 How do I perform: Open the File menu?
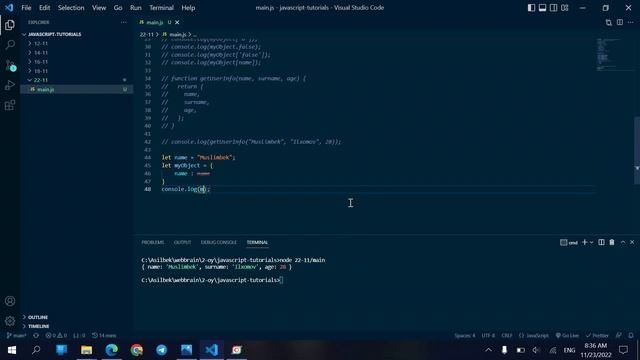point(26,8)
